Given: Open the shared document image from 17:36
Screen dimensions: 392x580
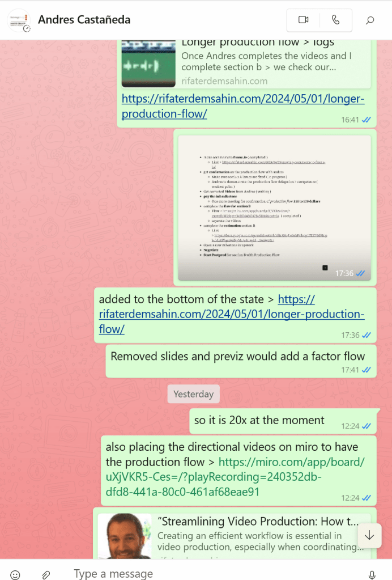Looking at the screenshot, I should [274, 208].
